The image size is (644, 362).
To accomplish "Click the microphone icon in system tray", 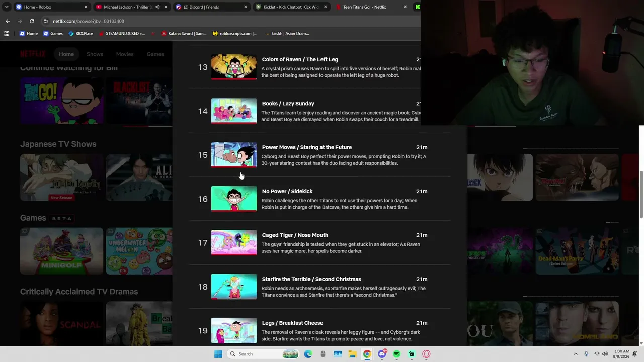I will (x=586, y=354).
